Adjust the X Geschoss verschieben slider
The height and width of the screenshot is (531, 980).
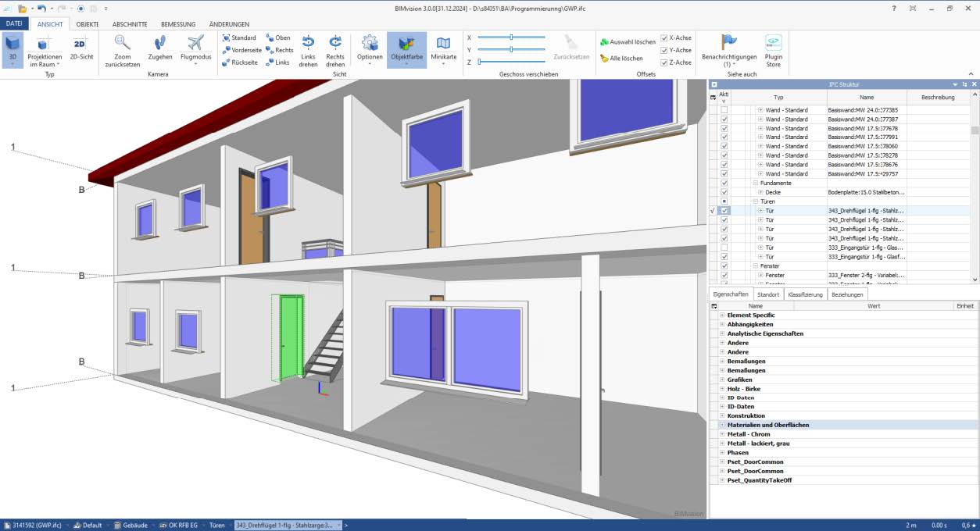pos(511,37)
